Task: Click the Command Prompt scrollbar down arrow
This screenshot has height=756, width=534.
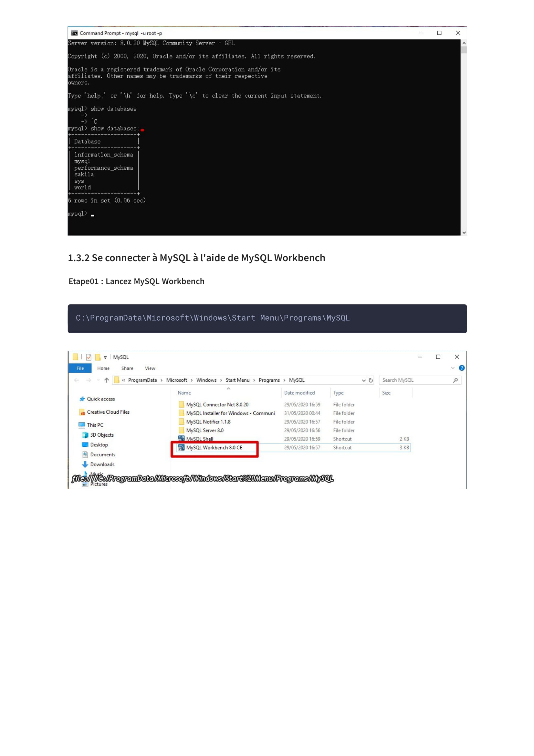Action: click(x=464, y=232)
